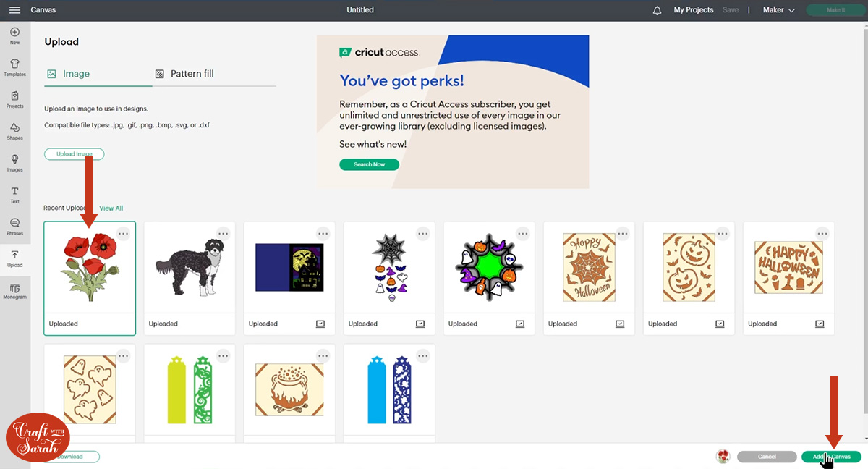This screenshot has height=469, width=868.
Task: Select the Text tool
Action: coord(14,195)
